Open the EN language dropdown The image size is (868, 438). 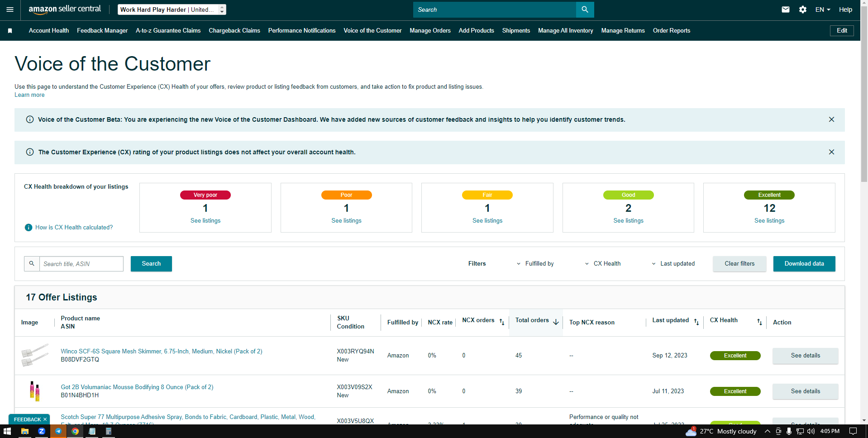point(823,10)
